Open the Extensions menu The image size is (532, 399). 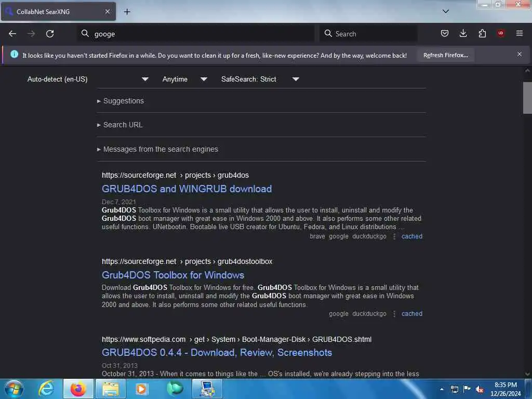pyautogui.click(x=482, y=33)
